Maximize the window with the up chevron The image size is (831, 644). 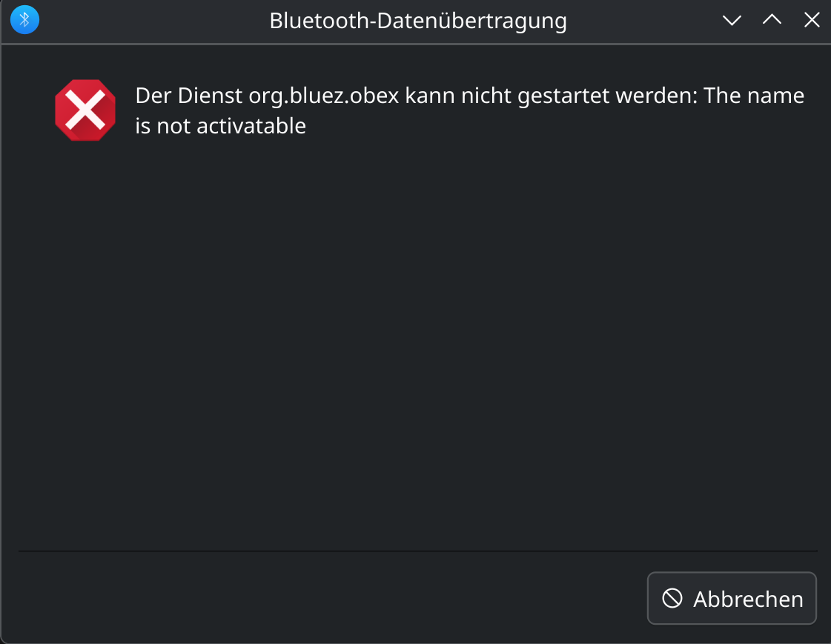(772, 20)
